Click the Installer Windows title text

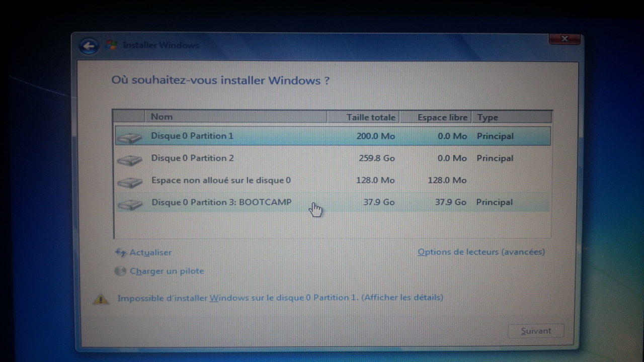point(161,45)
